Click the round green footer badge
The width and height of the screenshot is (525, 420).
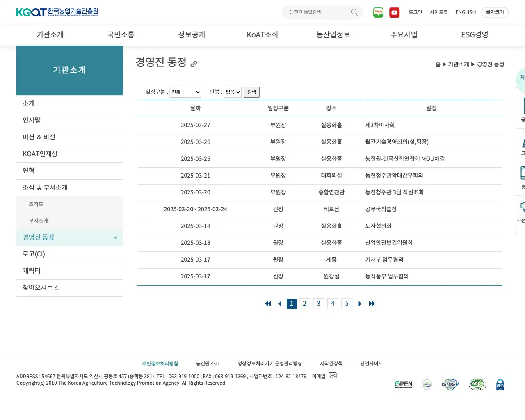427,385
